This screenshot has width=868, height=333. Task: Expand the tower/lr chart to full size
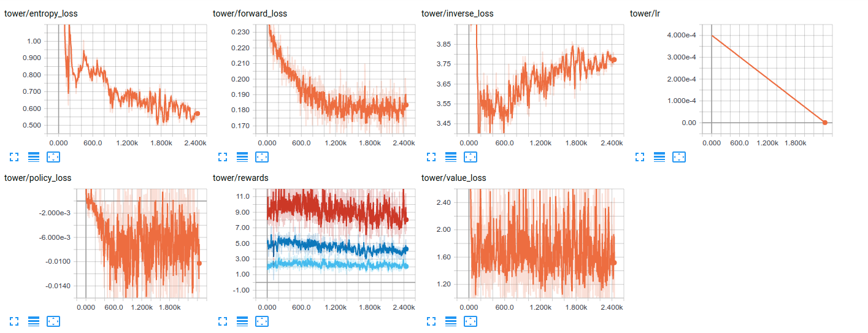640,157
